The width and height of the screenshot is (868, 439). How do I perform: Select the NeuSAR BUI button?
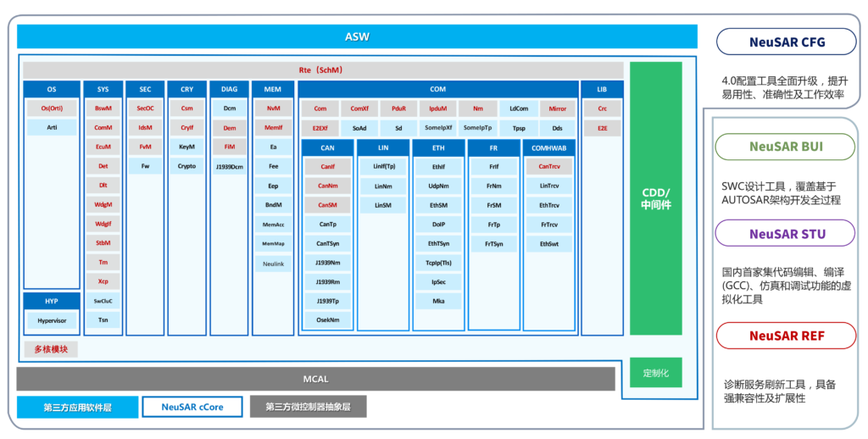point(787,147)
